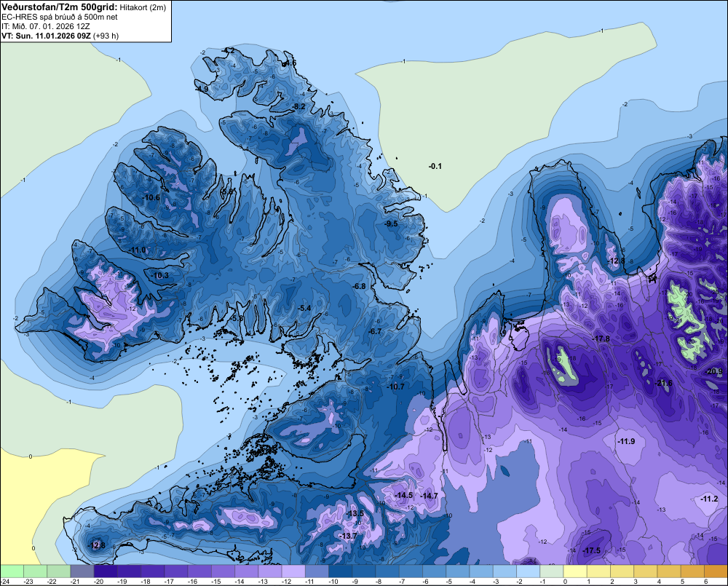
Task: Select legend swatch between 0 and 1
Action: [575, 571]
